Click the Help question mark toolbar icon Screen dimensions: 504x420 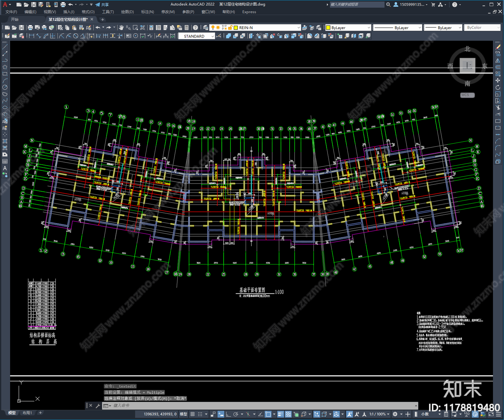coord(196,28)
